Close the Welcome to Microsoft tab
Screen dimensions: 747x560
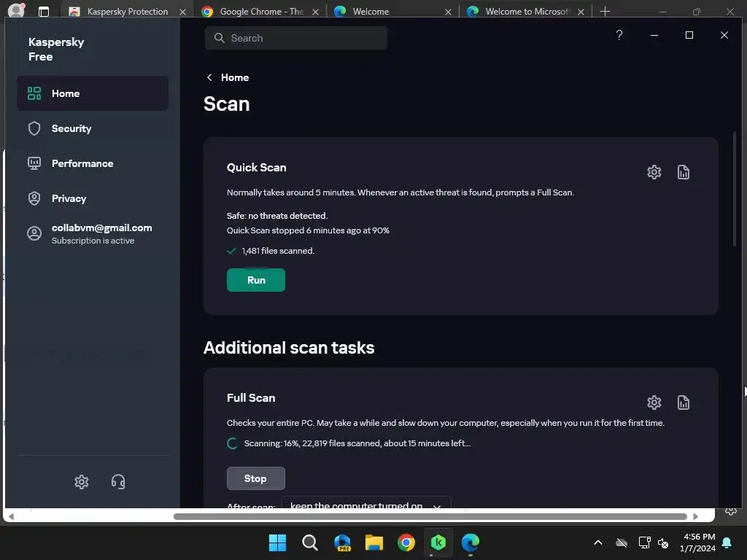pyautogui.click(x=581, y=12)
